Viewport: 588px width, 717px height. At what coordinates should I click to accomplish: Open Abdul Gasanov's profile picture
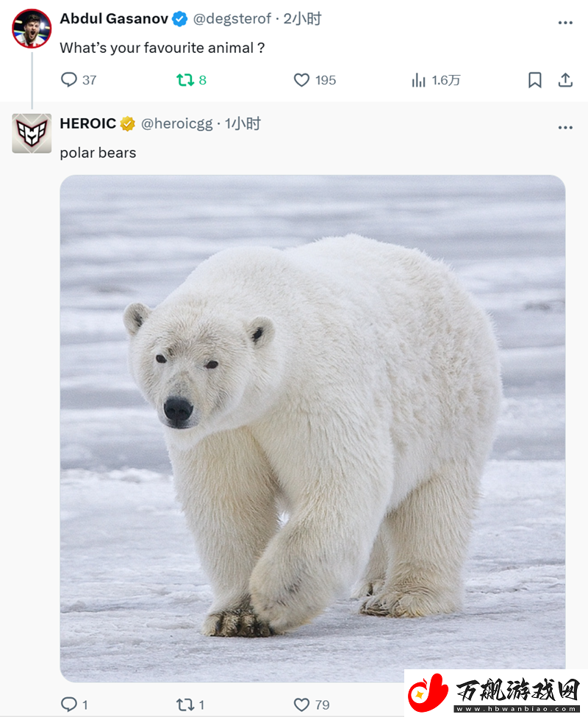tap(32, 29)
